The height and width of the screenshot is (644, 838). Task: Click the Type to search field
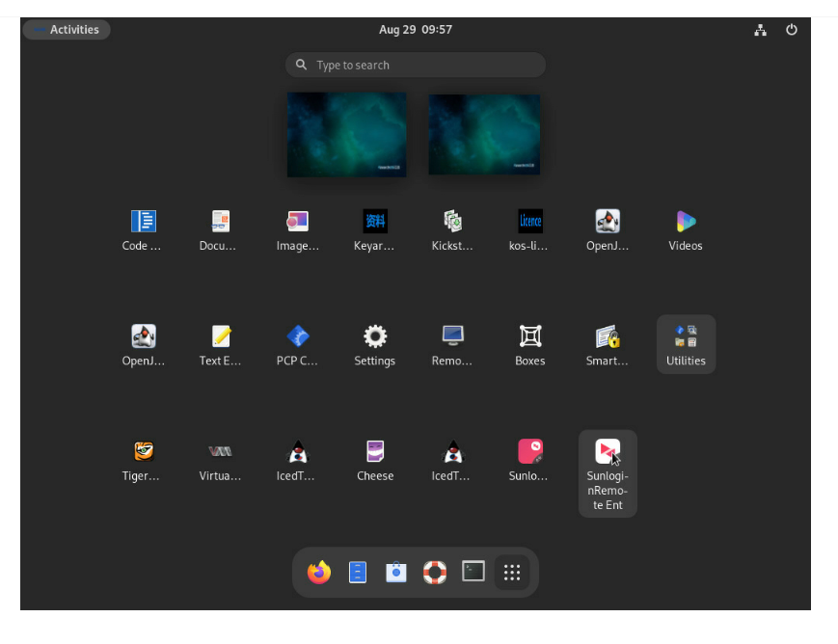tap(416, 65)
